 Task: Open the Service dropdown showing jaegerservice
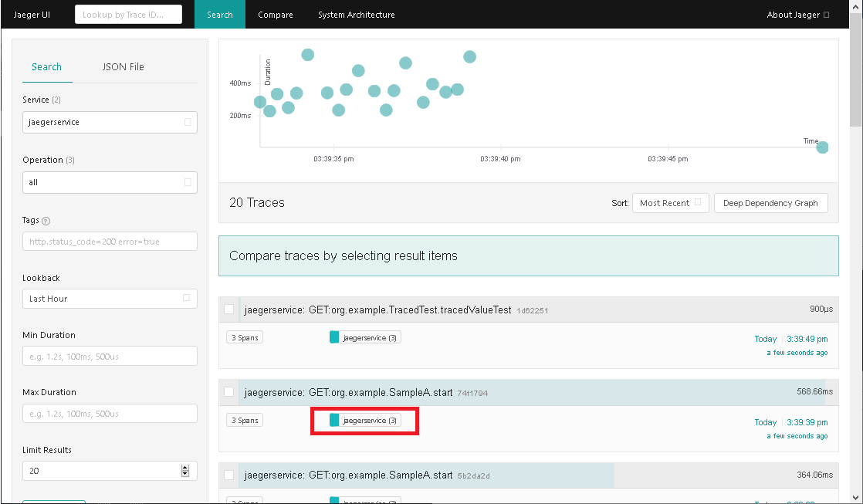[110, 122]
